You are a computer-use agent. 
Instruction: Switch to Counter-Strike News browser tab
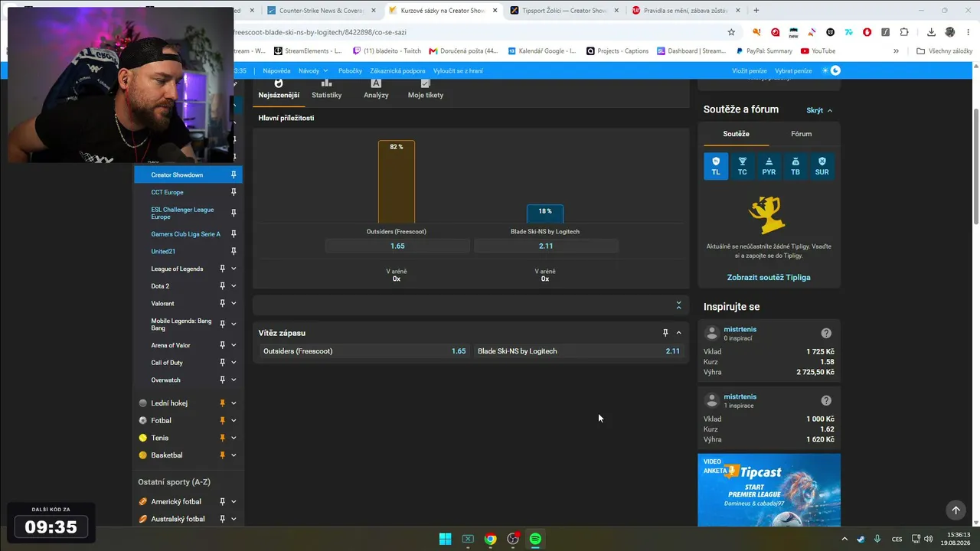pos(322,11)
